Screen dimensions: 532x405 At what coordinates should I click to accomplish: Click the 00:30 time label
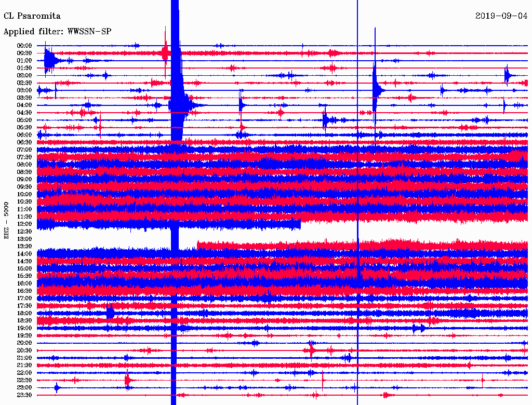[x=24, y=53]
